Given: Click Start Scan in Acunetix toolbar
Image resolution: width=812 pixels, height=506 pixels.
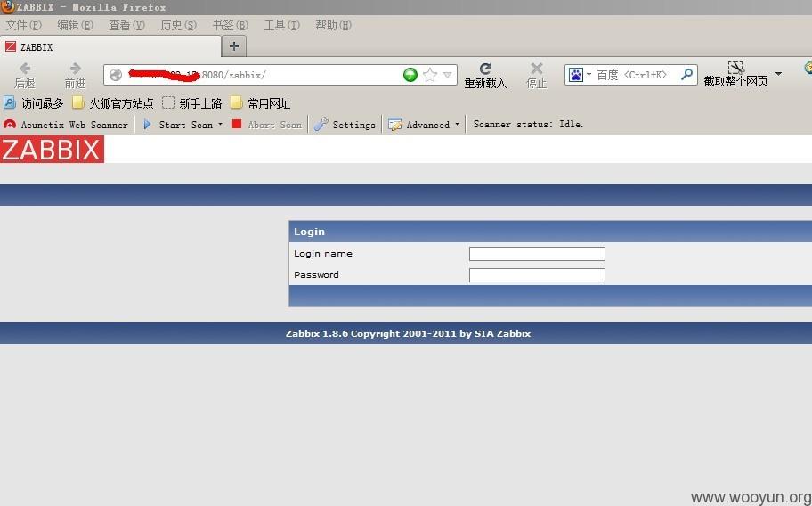Looking at the screenshot, I should pyautogui.click(x=178, y=125).
